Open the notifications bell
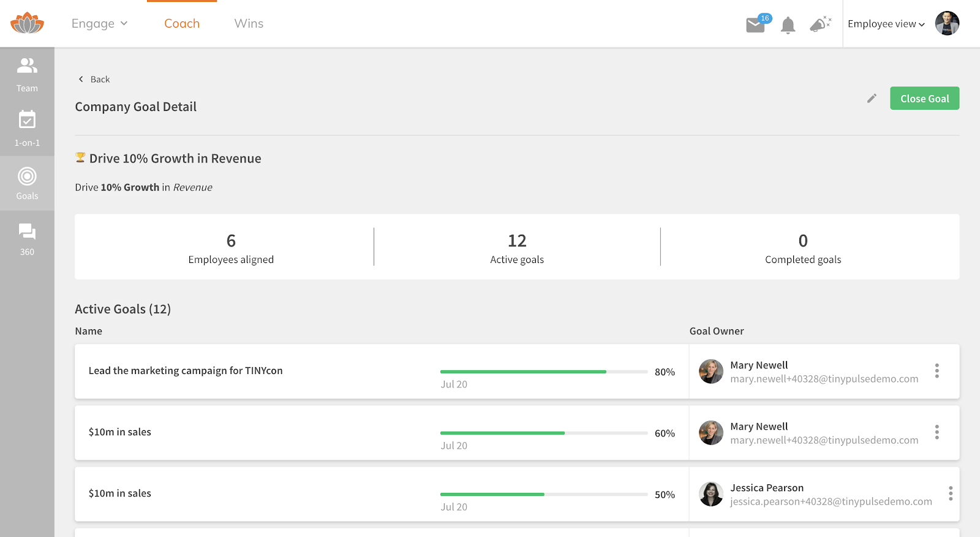Image resolution: width=980 pixels, height=537 pixels. click(788, 25)
